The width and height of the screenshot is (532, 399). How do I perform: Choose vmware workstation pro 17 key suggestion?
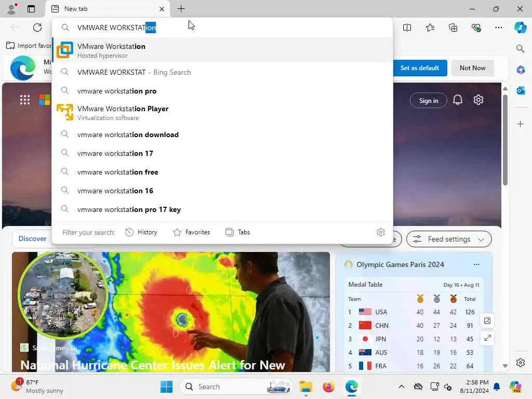pos(222,209)
